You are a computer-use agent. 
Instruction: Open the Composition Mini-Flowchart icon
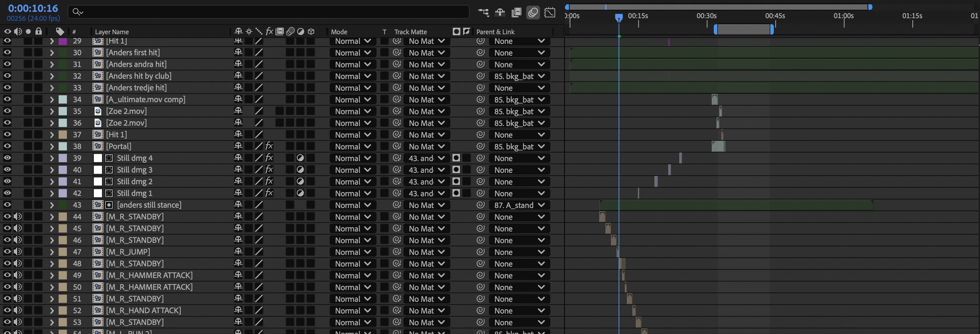(483, 13)
